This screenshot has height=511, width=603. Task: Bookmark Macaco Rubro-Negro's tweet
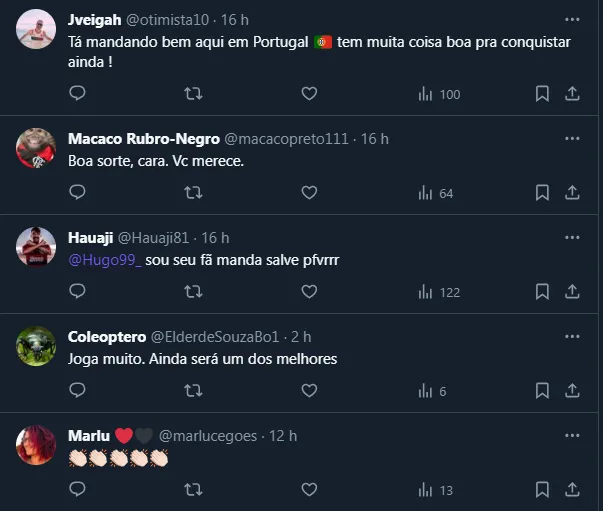(x=542, y=192)
